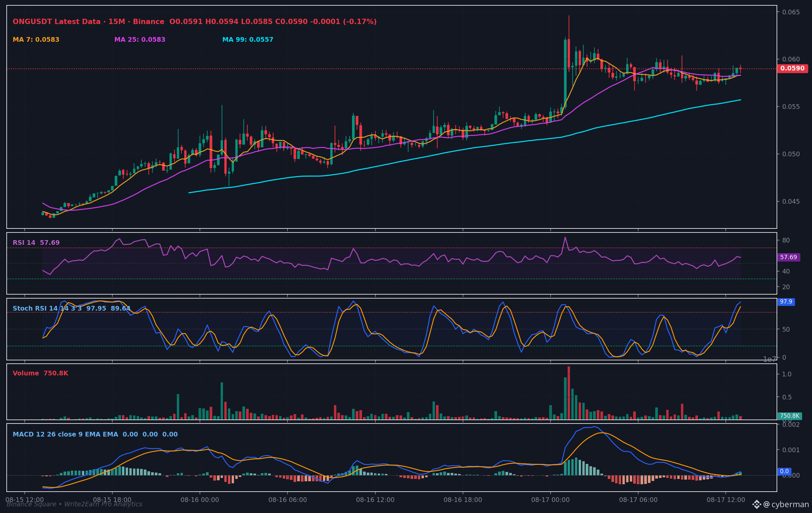Screen dimensions: 812x513
Task: Click the Binance logo beside @cyberman
Action: point(757,504)
